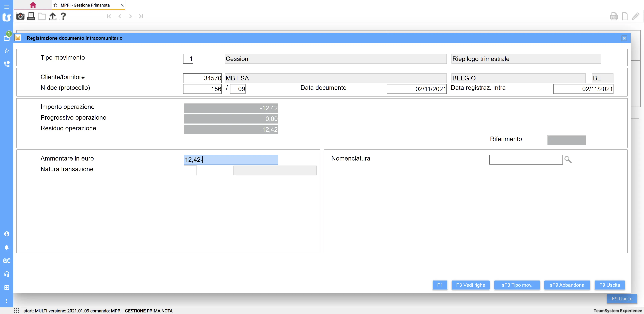Click the camera screenshot icon

(20, 16)
